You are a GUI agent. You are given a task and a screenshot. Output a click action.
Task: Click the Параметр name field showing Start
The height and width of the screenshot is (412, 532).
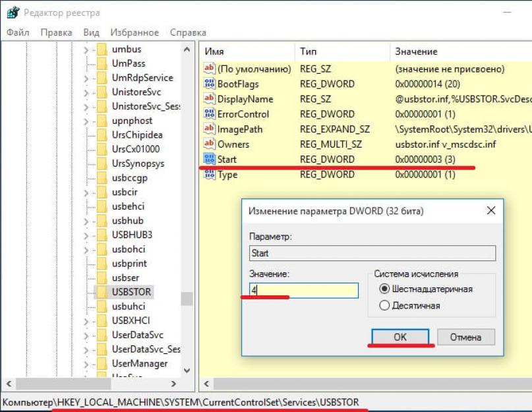pos(372,253)
